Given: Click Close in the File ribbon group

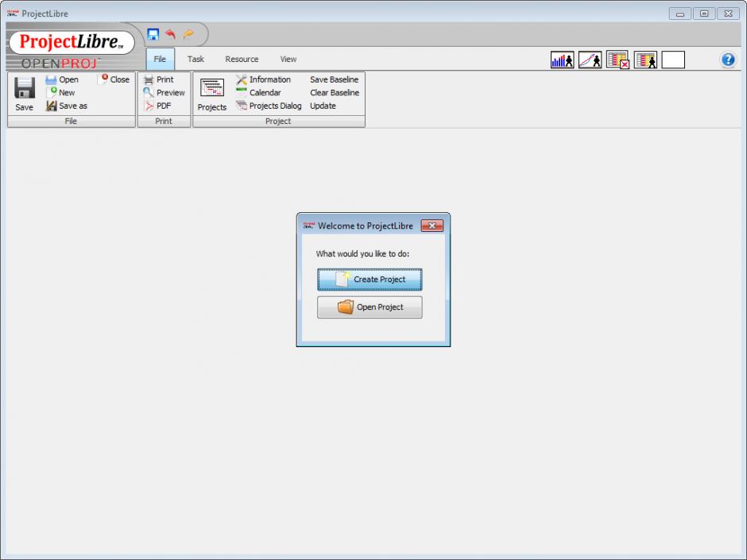Looking at the screenshot, I should [114, 79].
